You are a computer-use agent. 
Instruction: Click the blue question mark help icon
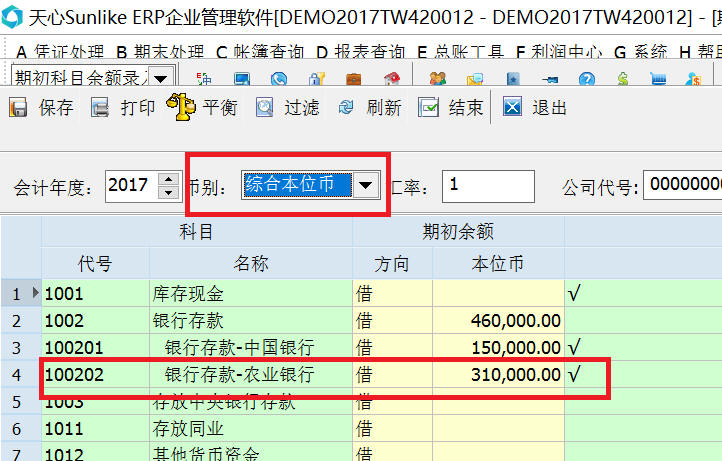click(x=587, y=79)
